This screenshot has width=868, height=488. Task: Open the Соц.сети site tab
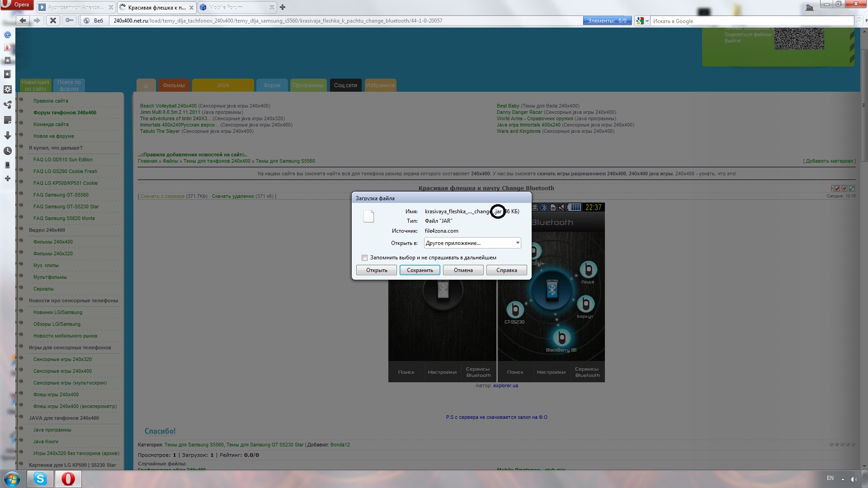point(345,85)
